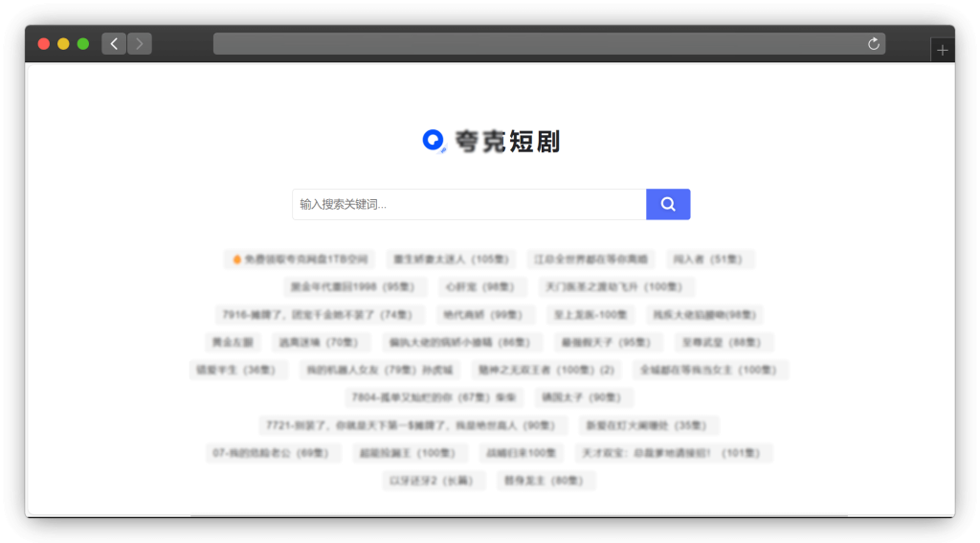
Task: Open the 超能 tag with (100集)
Action: click(408, 453)
